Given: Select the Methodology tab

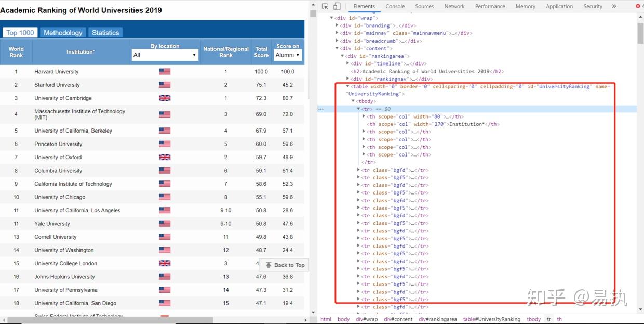Looking at the screenshot, I should click(63, 32).
